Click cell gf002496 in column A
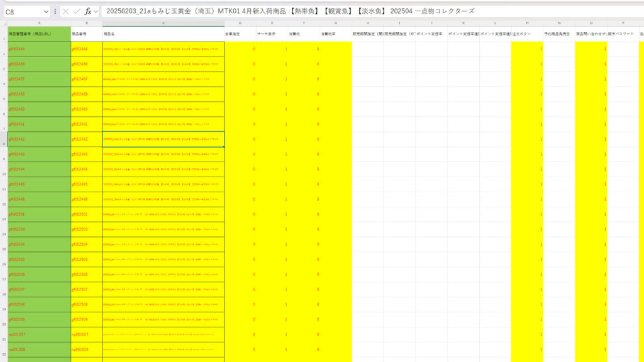The height and width of the screenshot is (362, 644). (x=39, y=199)
